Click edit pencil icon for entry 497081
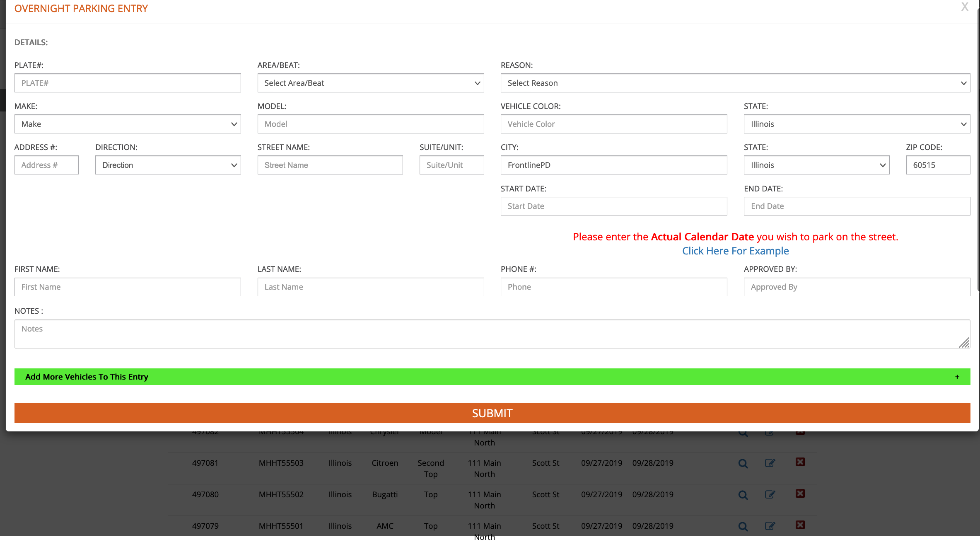 [x=770, y=463]
